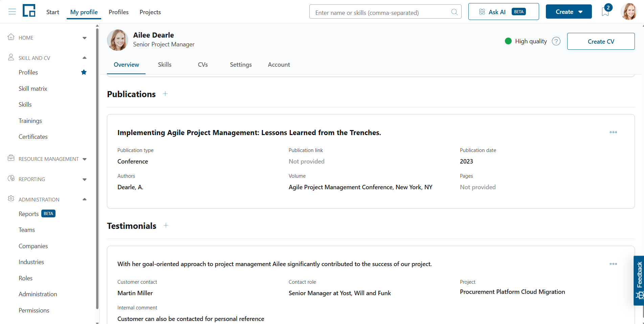Go to Start in top navigation
This screenshot has width=644, height=324.
52,12
